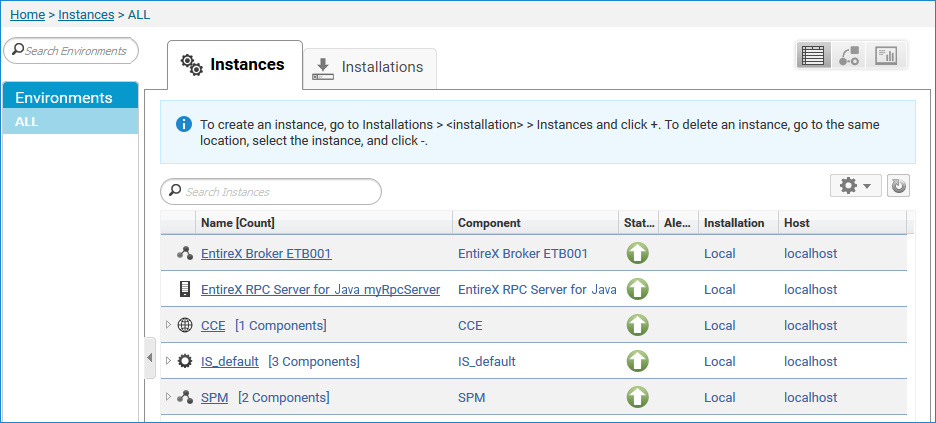The width and height of the screenshot is (936, 423).
Task: Sort by Alerts column header
Action: point(679,223)
